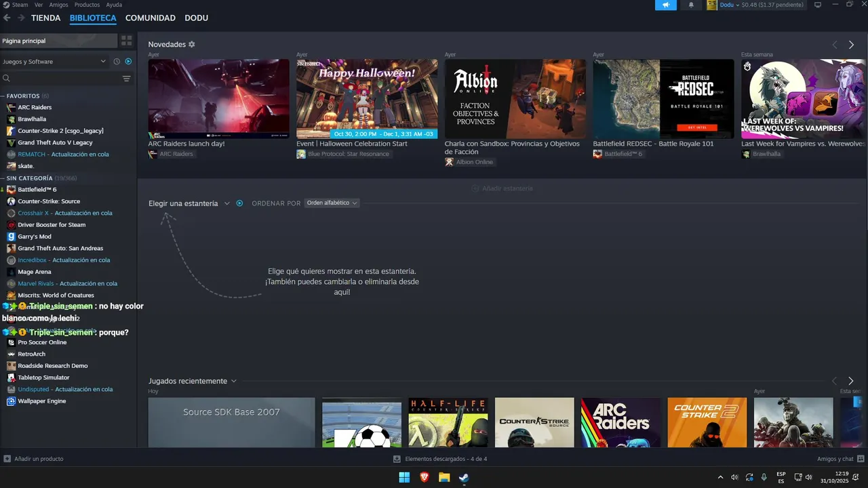Click the ARC Raiders icon in favorites
This screenshot has height=488, width=868.
(11, 107)
